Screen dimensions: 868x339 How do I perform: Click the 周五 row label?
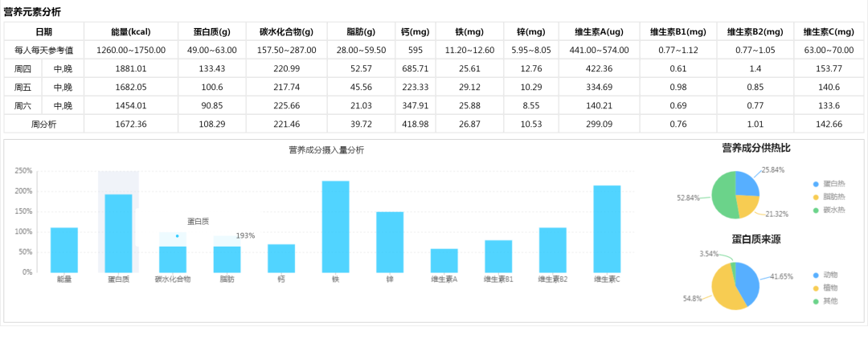point(23,88)
